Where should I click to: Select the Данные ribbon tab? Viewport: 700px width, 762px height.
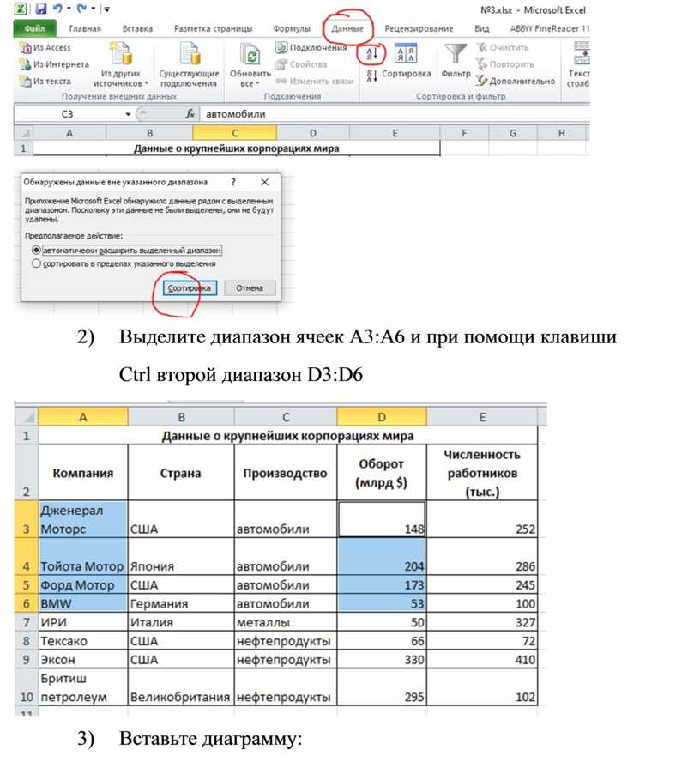click(x=347, y=28)
